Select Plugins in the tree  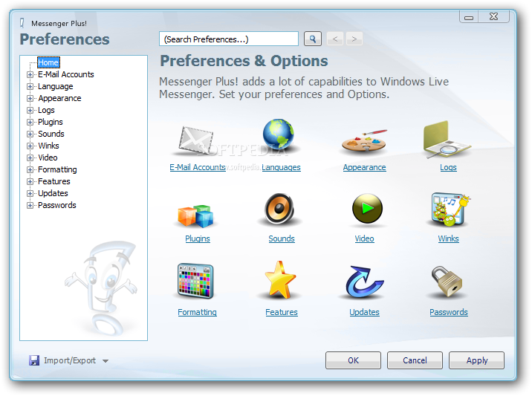click(x=51, y=122)
